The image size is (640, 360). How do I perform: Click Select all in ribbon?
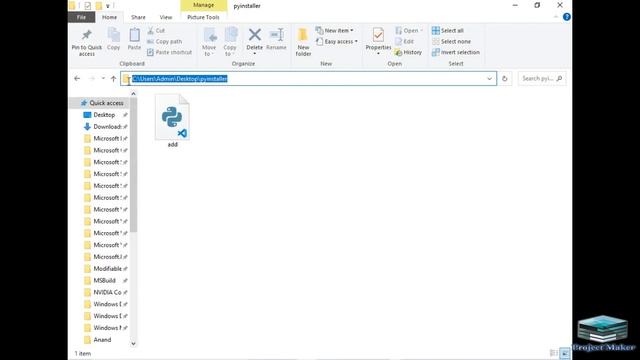coord(447,31)
